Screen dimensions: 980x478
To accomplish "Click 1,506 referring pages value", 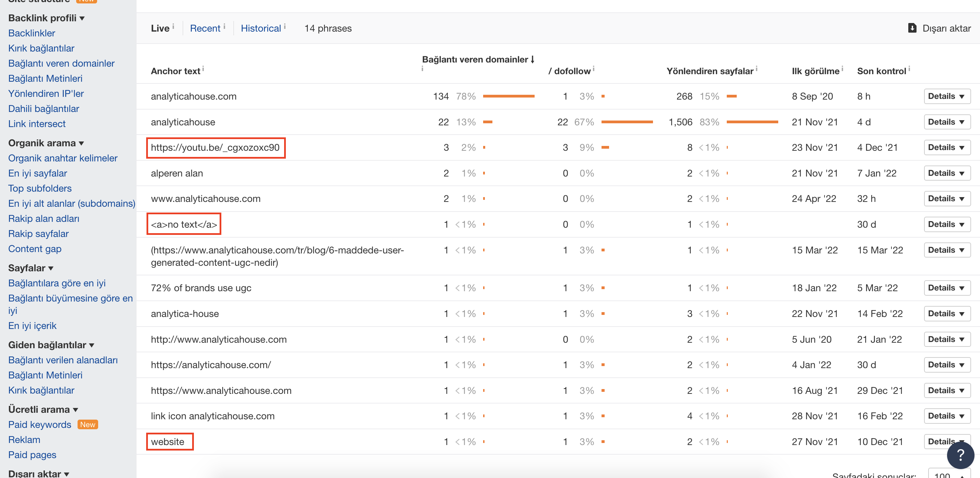I will click(680, 122).
